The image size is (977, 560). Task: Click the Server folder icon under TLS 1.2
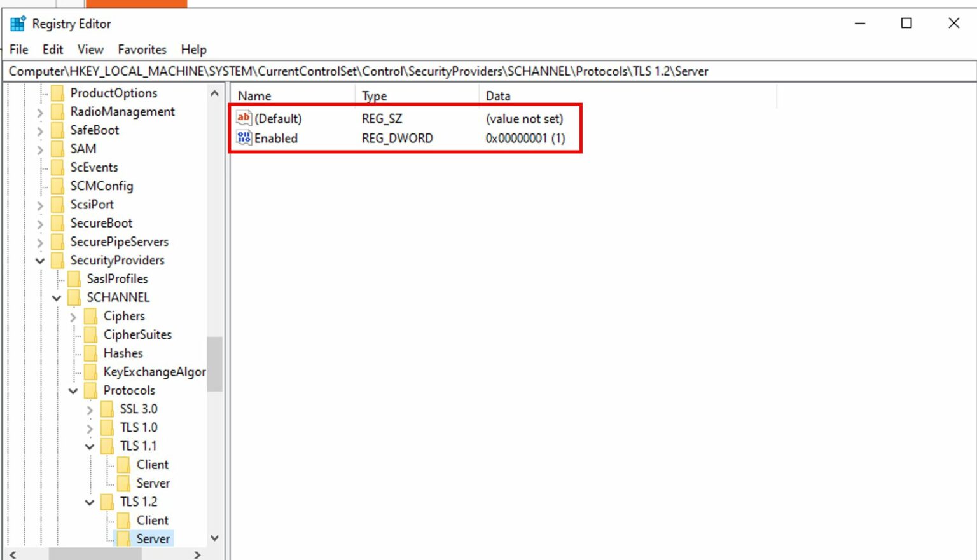[x=125, y=538]
